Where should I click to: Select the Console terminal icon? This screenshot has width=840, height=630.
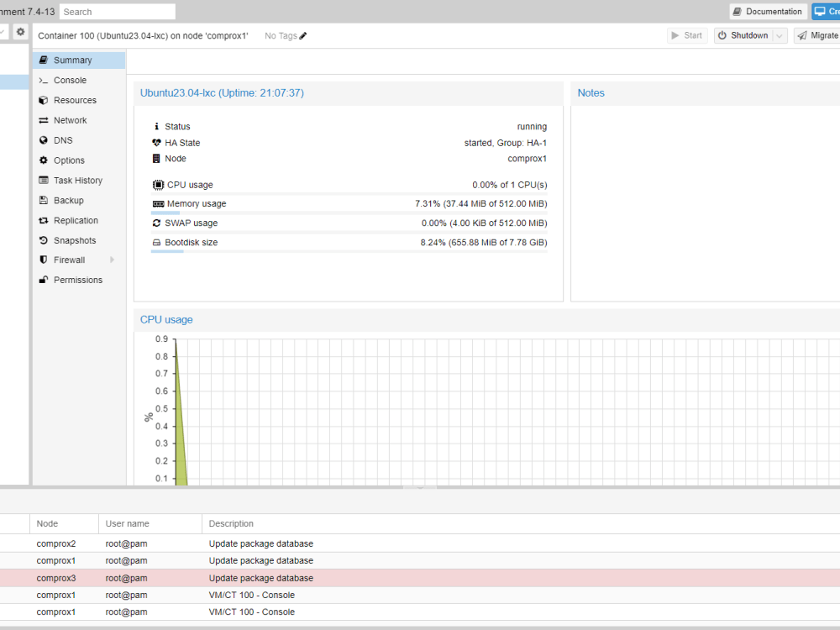(x=45, y=80)
